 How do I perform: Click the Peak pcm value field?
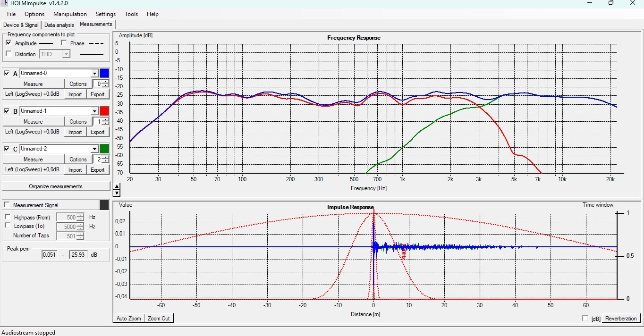click(49, 255)
